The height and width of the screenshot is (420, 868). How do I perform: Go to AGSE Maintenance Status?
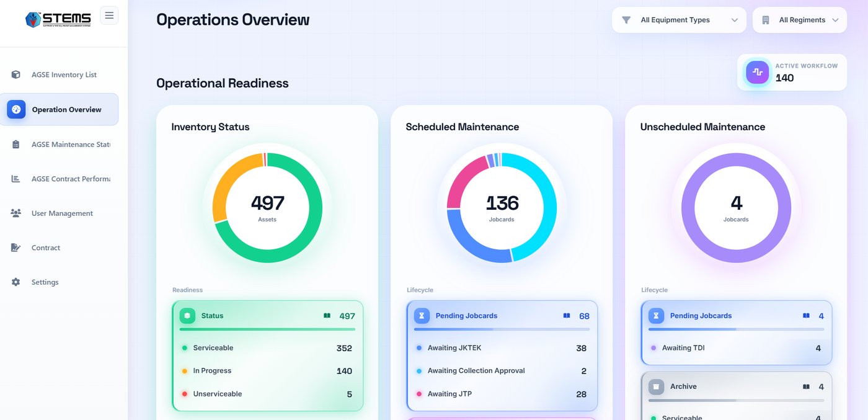(60, 144)
